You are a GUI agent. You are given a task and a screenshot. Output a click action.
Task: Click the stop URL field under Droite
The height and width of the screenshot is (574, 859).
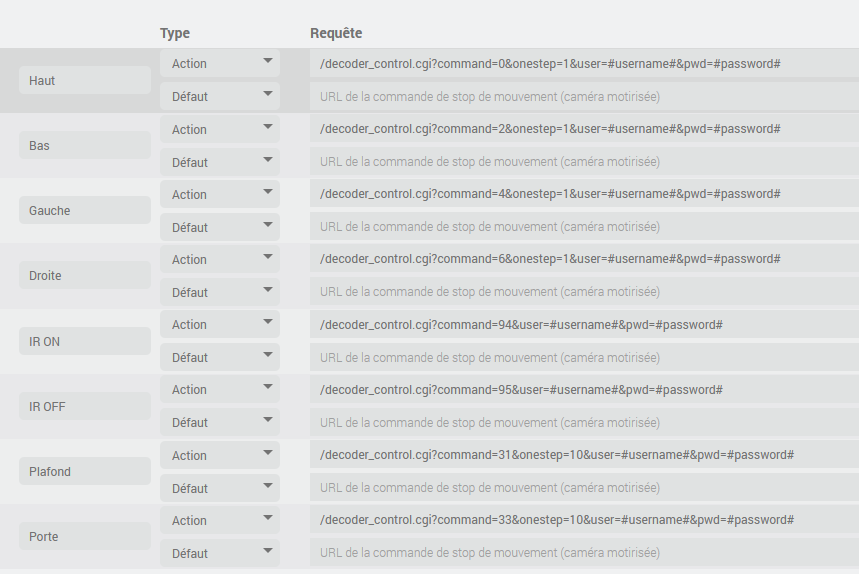tap(584, 291)
